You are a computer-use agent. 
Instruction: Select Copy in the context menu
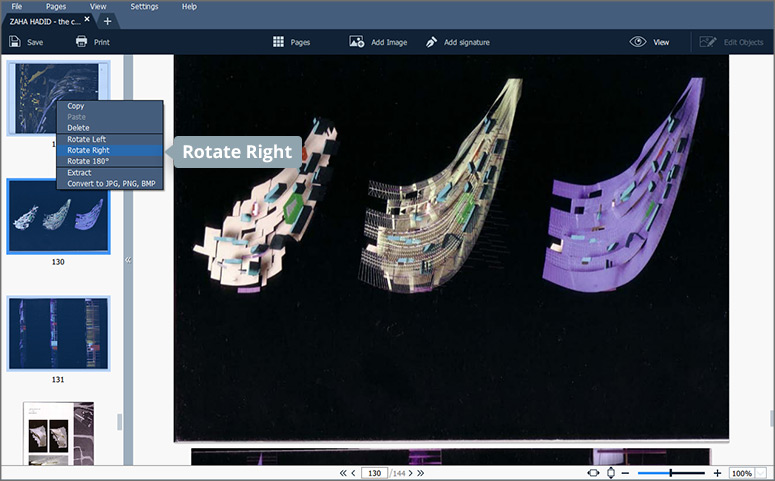coord(110,106)
